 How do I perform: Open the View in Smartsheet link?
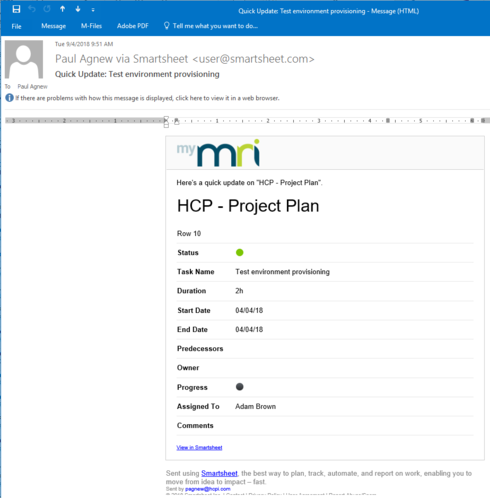(199, 447)
